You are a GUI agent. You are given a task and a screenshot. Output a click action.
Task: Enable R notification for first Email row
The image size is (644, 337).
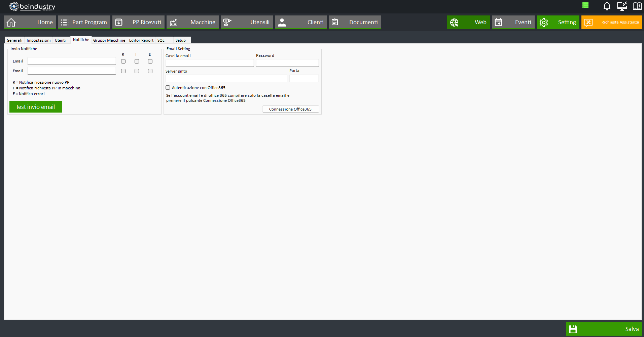pos(123,61)
